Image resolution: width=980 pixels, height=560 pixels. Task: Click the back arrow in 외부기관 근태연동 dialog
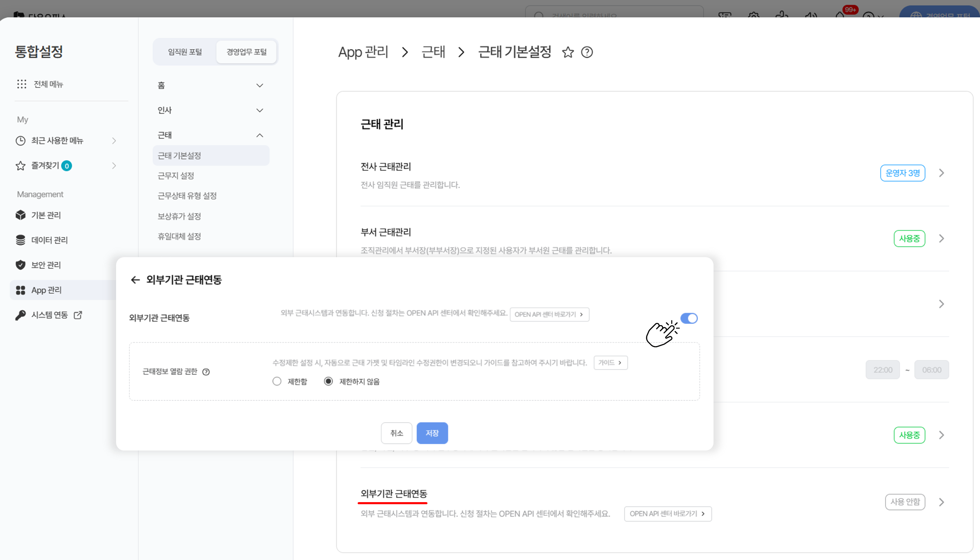click(x=135, y=280)
